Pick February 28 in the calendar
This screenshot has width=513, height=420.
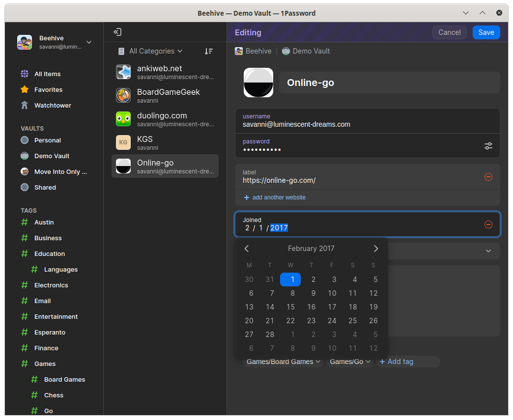[270, 335]
